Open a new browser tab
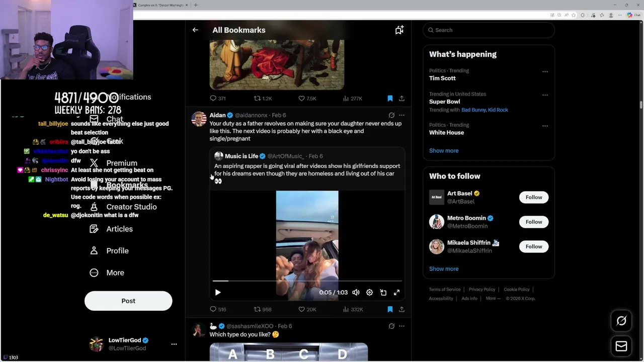 pos(196,5)
